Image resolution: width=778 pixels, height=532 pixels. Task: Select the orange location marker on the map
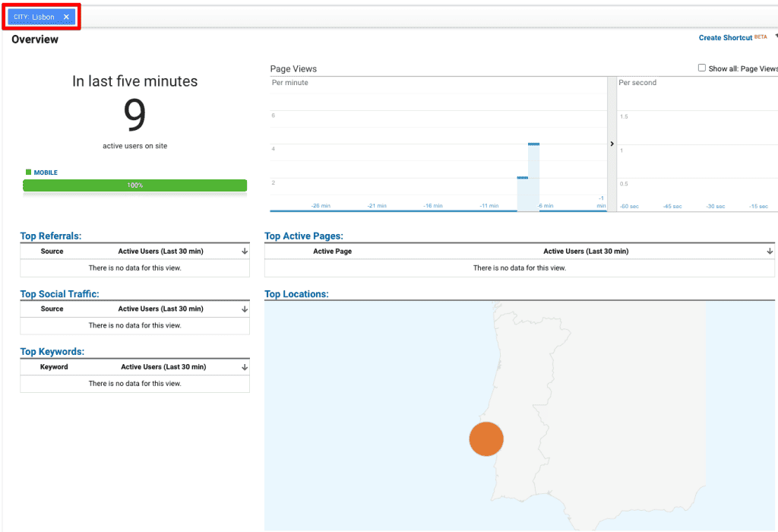[486, 439]
